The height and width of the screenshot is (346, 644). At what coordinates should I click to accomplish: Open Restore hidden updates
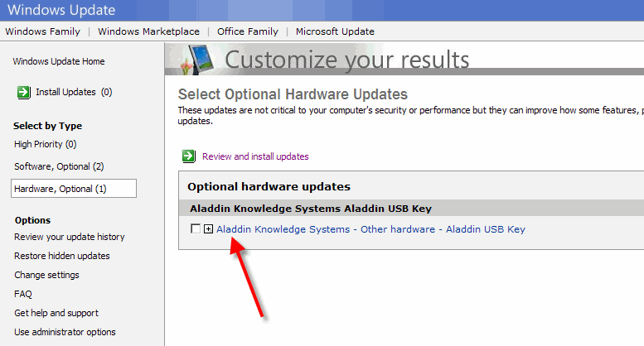62,256
